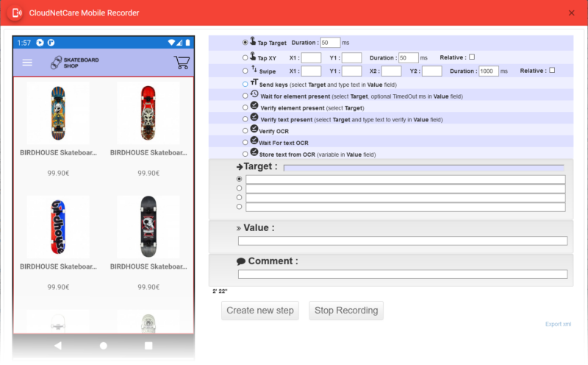Select the Tap Target radio button
The height and width of the screenshot is (365, 588).
pyautogui.click(x=245, y=43)
